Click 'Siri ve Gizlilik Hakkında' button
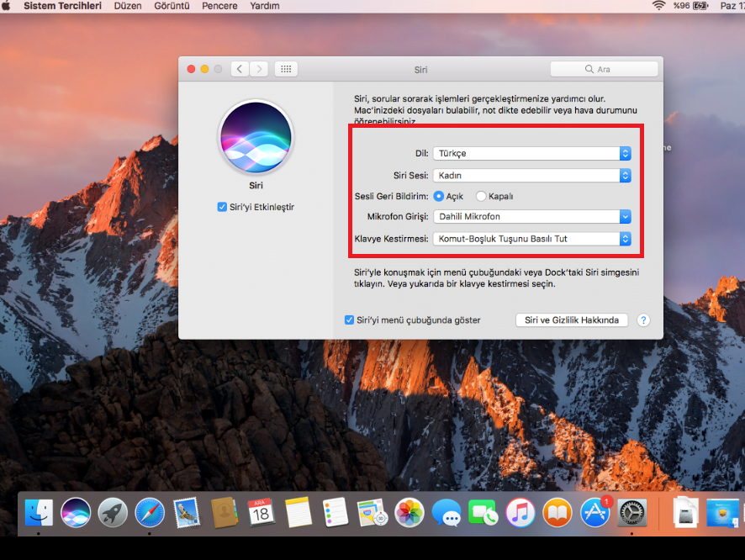 click(x=572, y=320)
